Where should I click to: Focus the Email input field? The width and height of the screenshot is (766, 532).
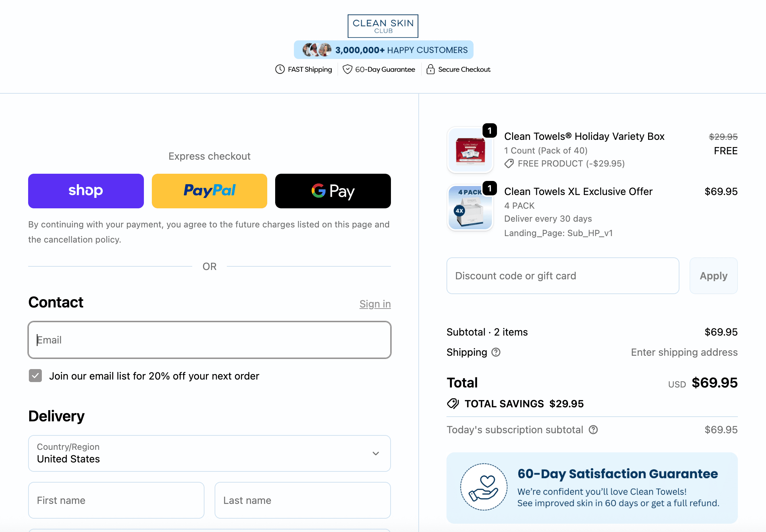coord(209,340)
